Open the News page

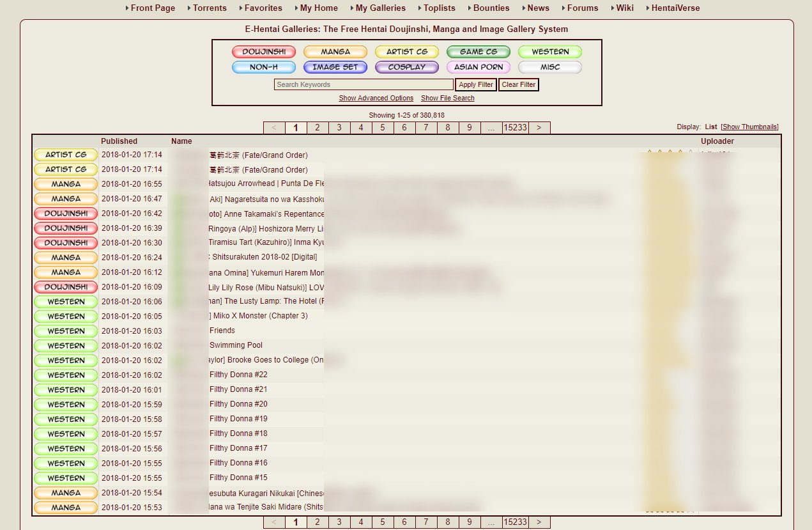tap(539, 8)
